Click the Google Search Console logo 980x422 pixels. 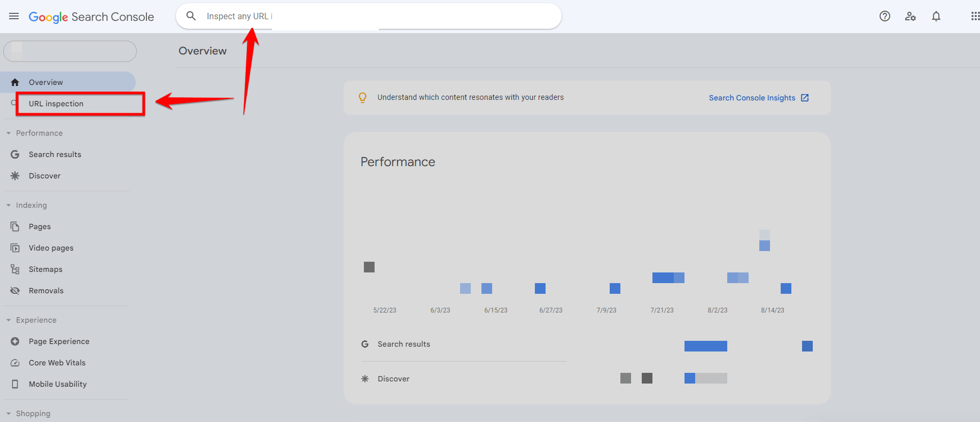91,17
